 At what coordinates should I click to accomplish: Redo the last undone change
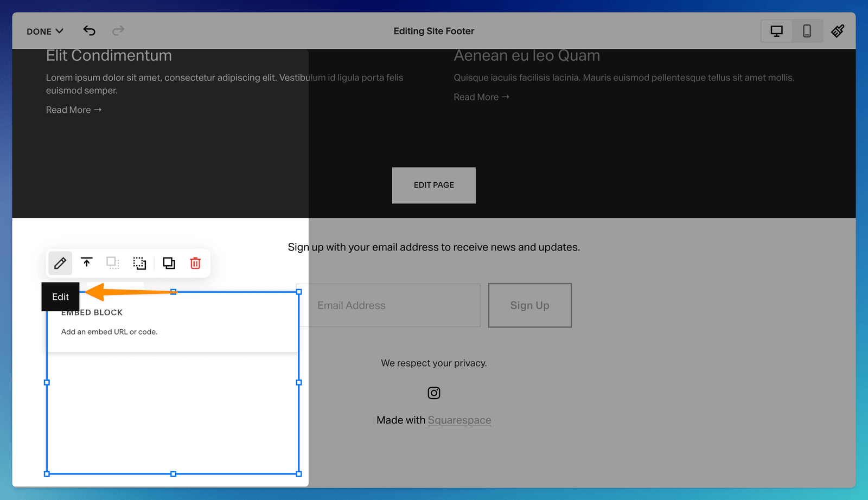118,31
